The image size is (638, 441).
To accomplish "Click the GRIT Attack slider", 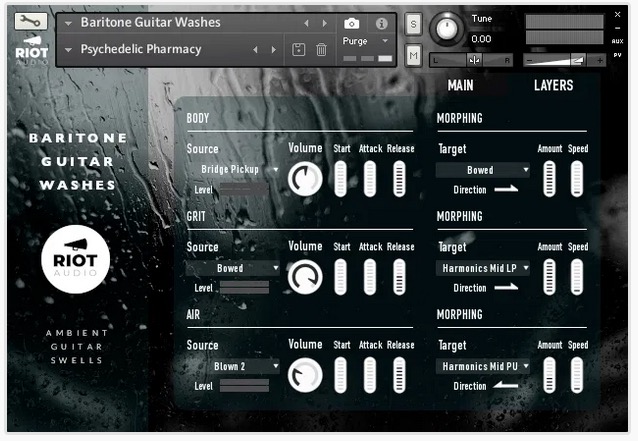I will [x=370, y=277].
